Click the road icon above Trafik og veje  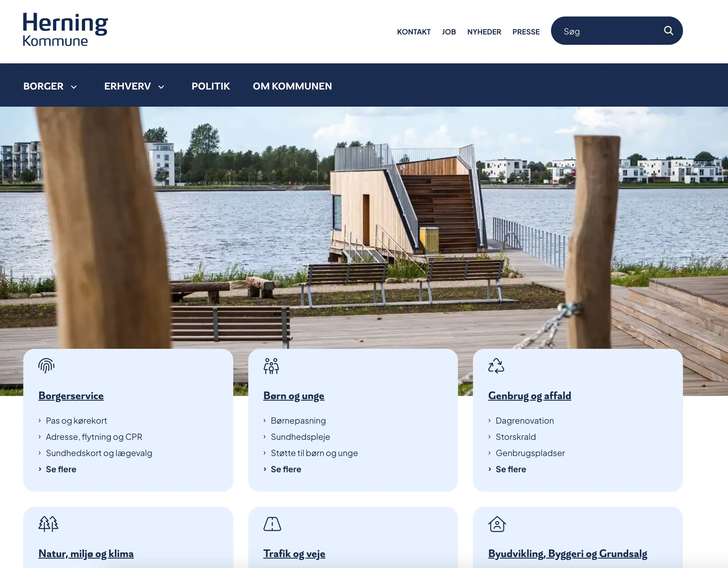click(x=272, y=524)
